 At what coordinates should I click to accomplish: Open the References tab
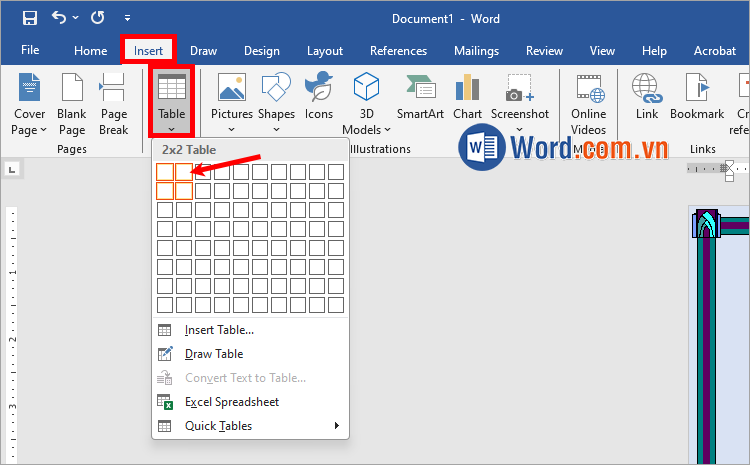[x=398, y=51]
